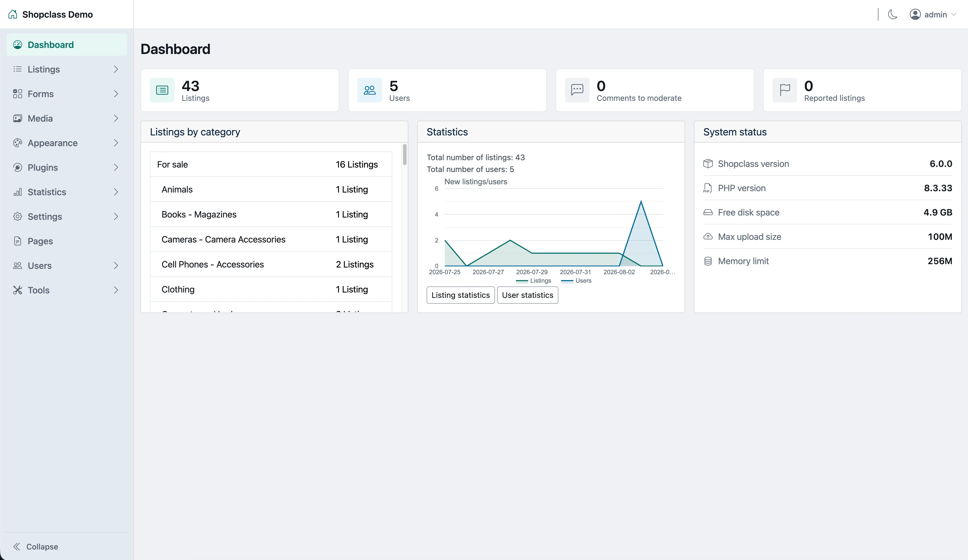Click the double-chevron Collapse icon

pos(17,547)
